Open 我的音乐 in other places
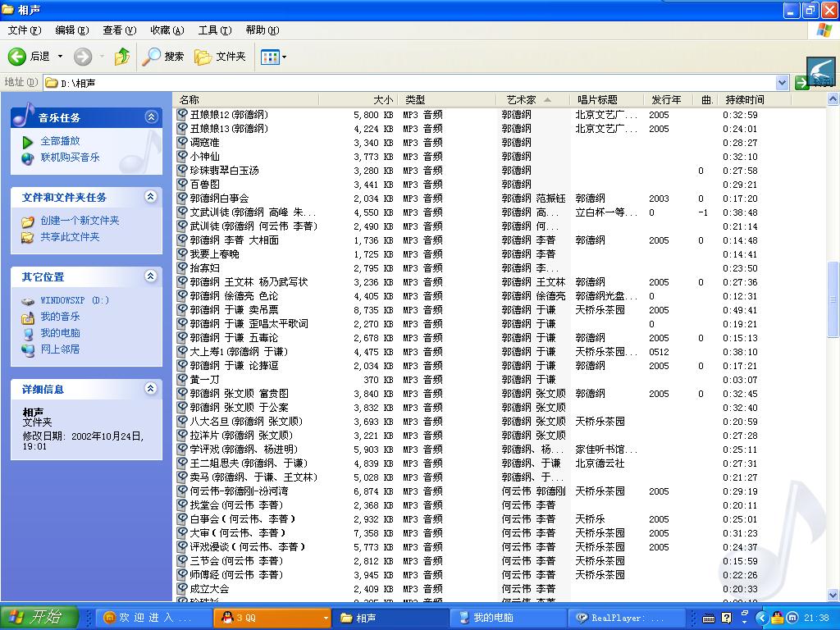 pos(60,317)
